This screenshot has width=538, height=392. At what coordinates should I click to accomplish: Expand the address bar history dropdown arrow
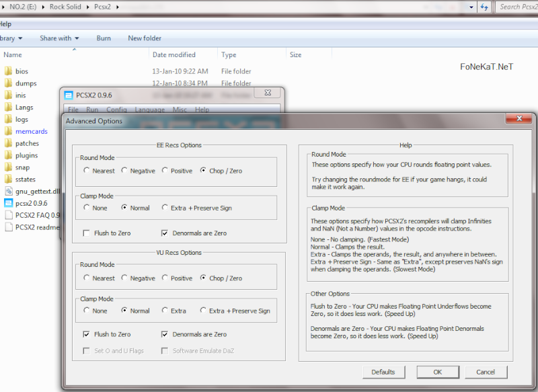(471, 7)
